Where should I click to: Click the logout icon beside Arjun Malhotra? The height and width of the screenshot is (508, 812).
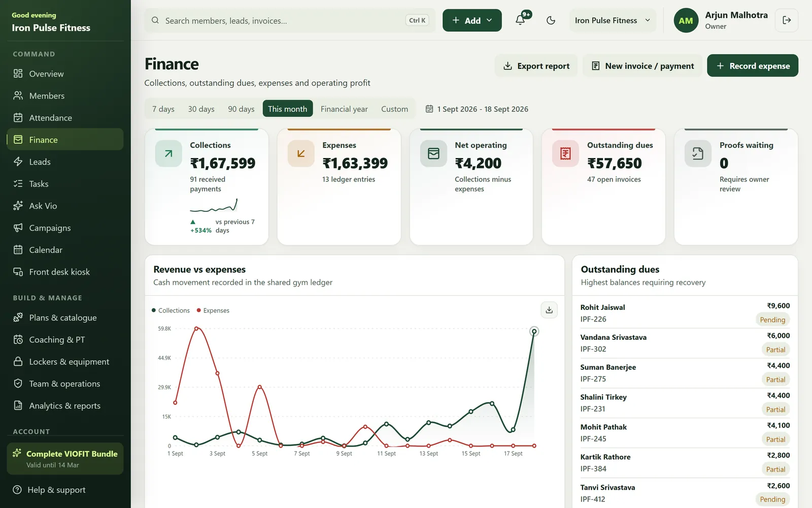click(787, 20)
